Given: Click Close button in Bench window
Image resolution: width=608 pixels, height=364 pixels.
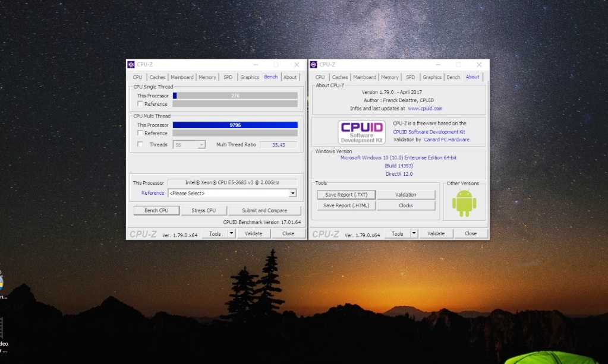Looking at the screenshot, I should point(288,233).
